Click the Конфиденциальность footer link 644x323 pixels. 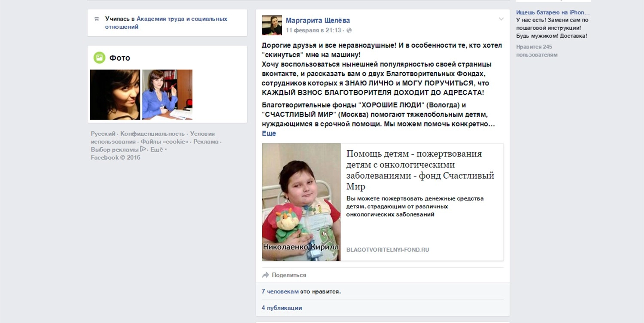(152, 134)
